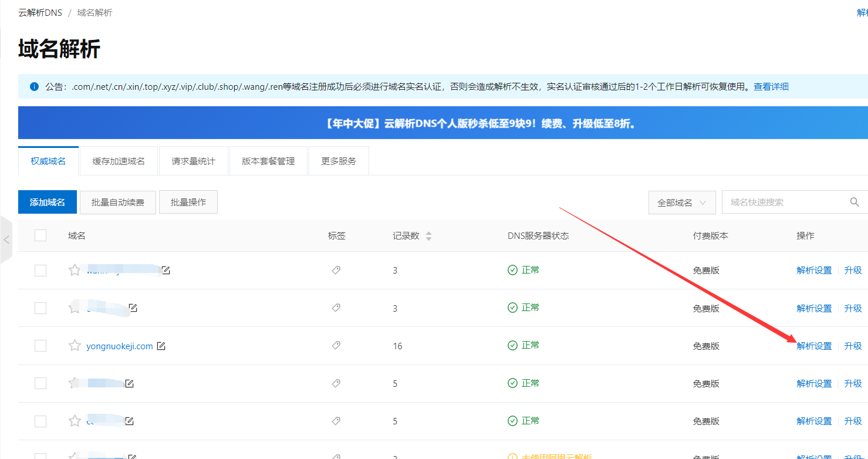The height and width of the screenshot is (459, 868).
Task: Click the 批量自动续费 button
Action: coord(118,202)
